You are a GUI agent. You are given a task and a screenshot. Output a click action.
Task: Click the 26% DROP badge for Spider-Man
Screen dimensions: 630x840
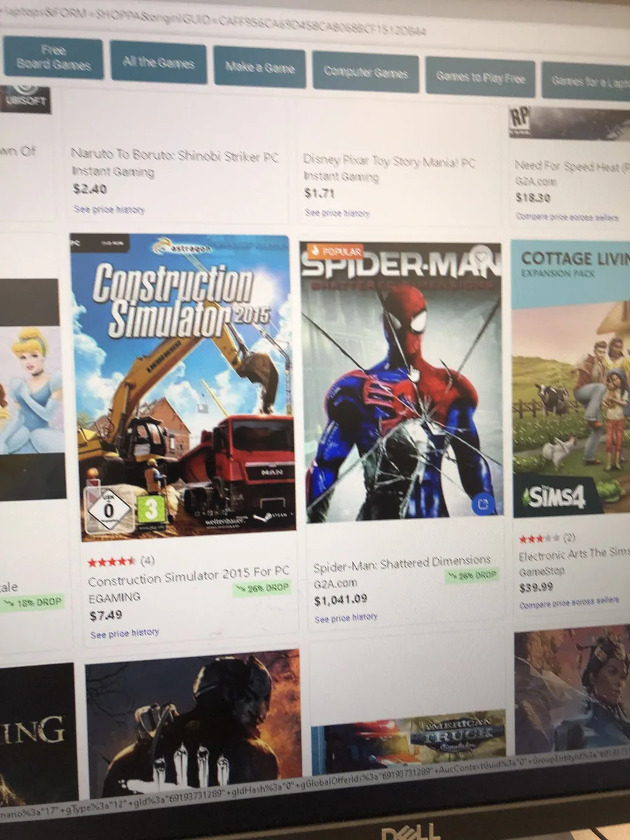[472, 575]
